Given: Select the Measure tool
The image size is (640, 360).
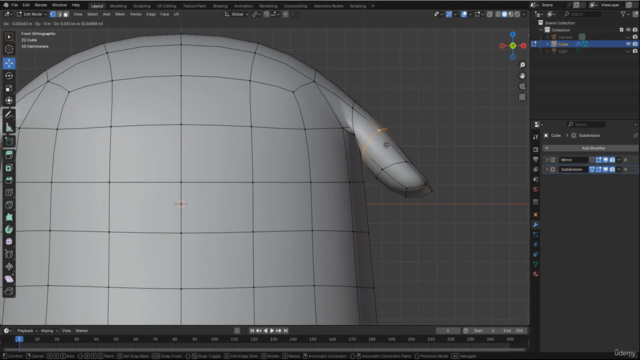Looking at the screenshot, I should pos(9,127).
